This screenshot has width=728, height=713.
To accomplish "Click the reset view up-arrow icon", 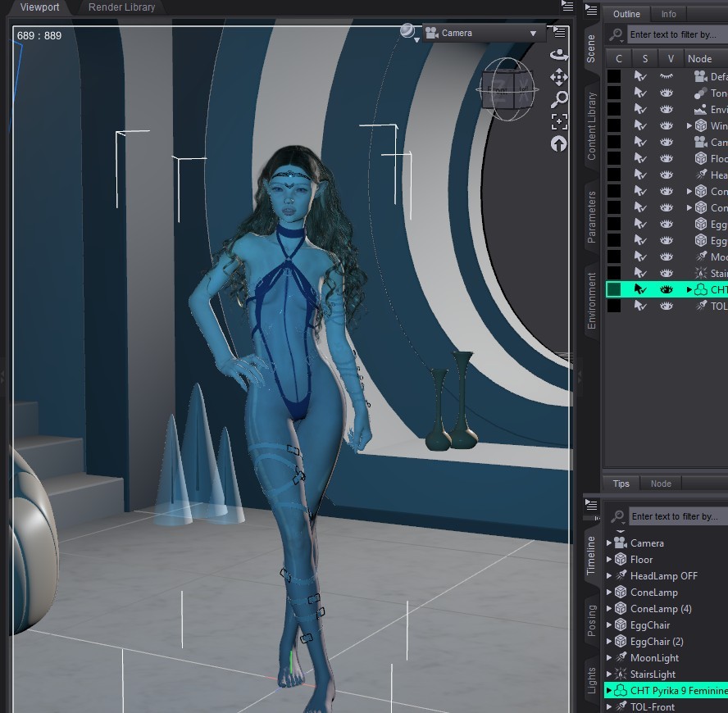I will point(559,144).
